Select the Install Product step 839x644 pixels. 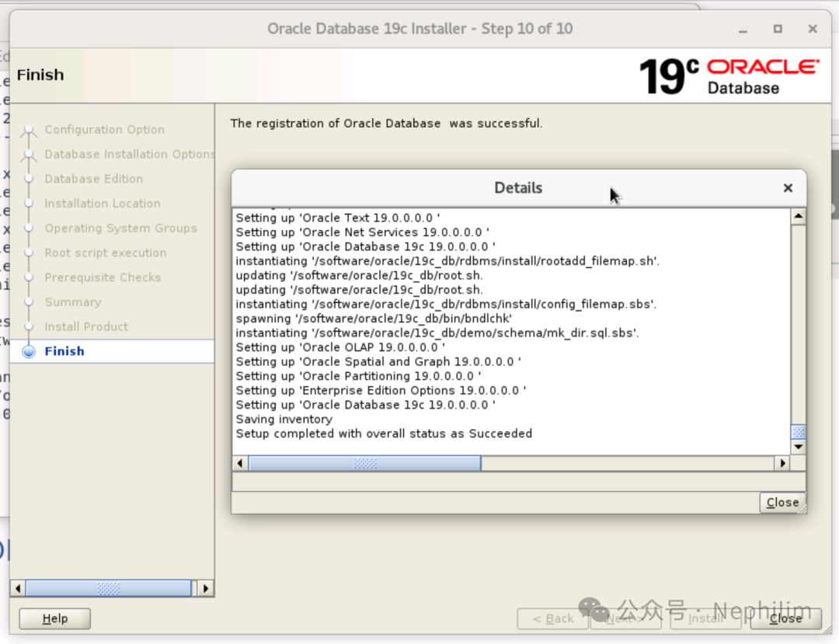click(86, 326)
